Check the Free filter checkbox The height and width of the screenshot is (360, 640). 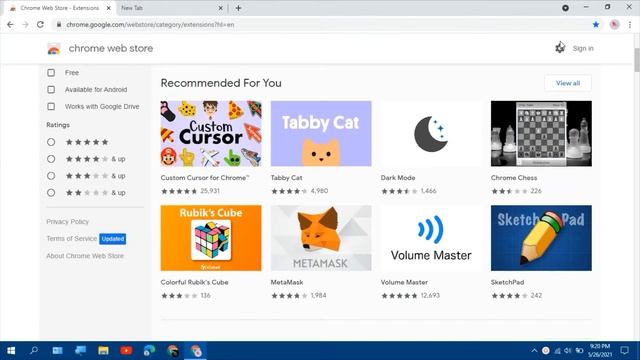point(51,73)
